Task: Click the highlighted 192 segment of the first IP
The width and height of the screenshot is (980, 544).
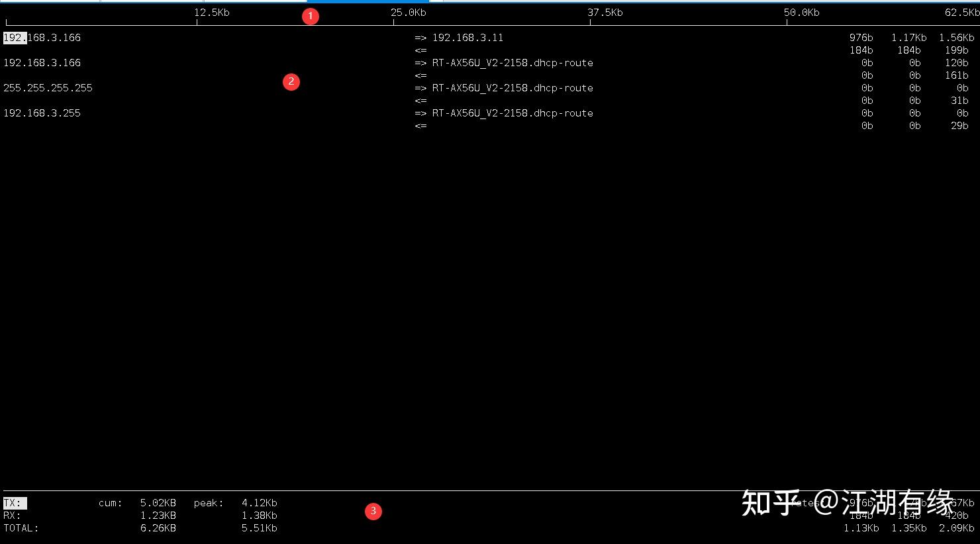Action: [14, 38]
